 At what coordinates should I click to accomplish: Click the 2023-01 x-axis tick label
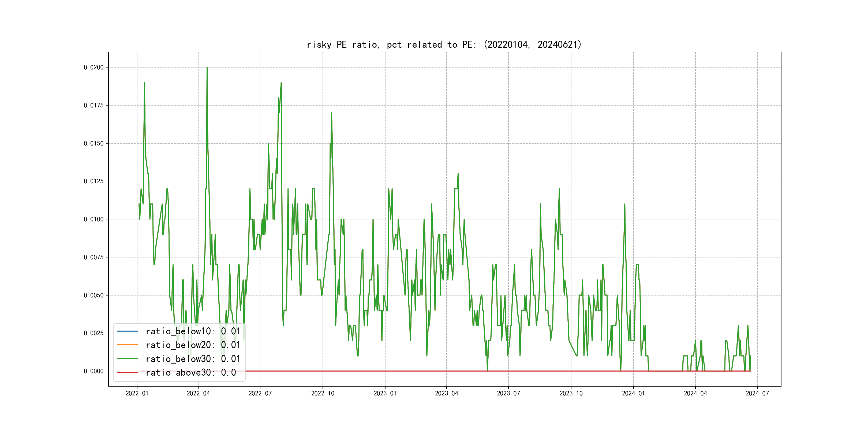pos(385,393)
